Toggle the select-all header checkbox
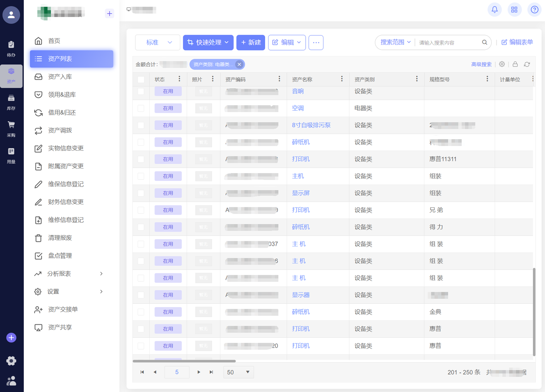Image resolution: width=545 pixels, height=392 pixels. pyautogui.click(x=141, y=80)
